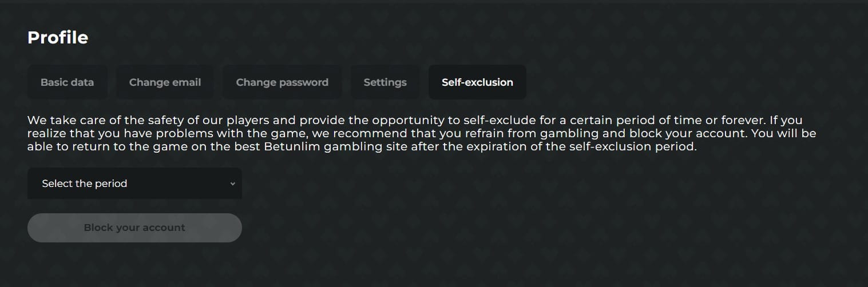Open the Basic data tab
This screenshot has width=868, height=287.
tap(67, 82)
